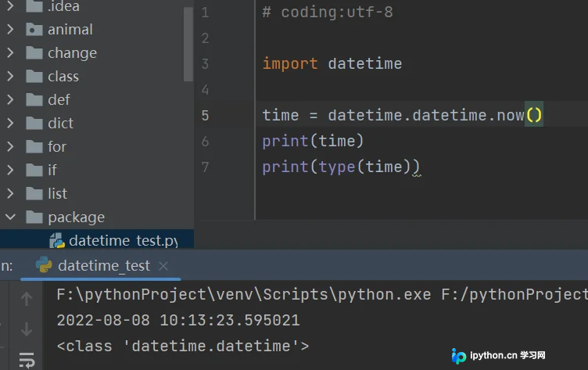This screenshot has width=588, height=370.
Task: Click 'type' builtin on line 7
Action: (337, 167)
